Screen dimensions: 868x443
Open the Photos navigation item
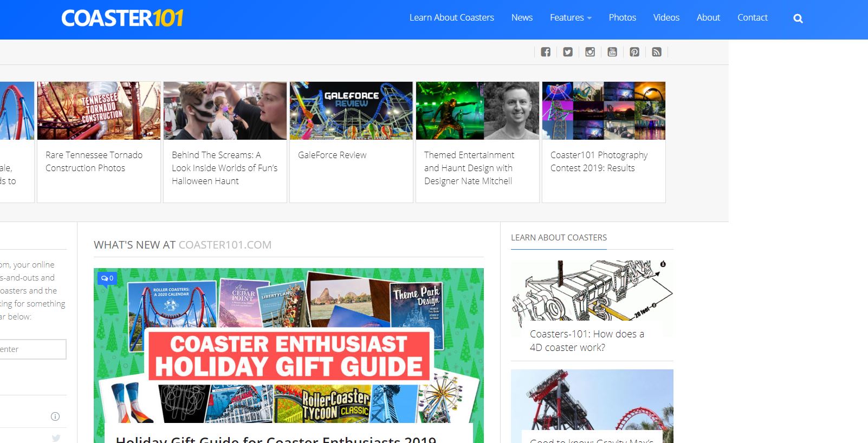click(x=622, y=17)
